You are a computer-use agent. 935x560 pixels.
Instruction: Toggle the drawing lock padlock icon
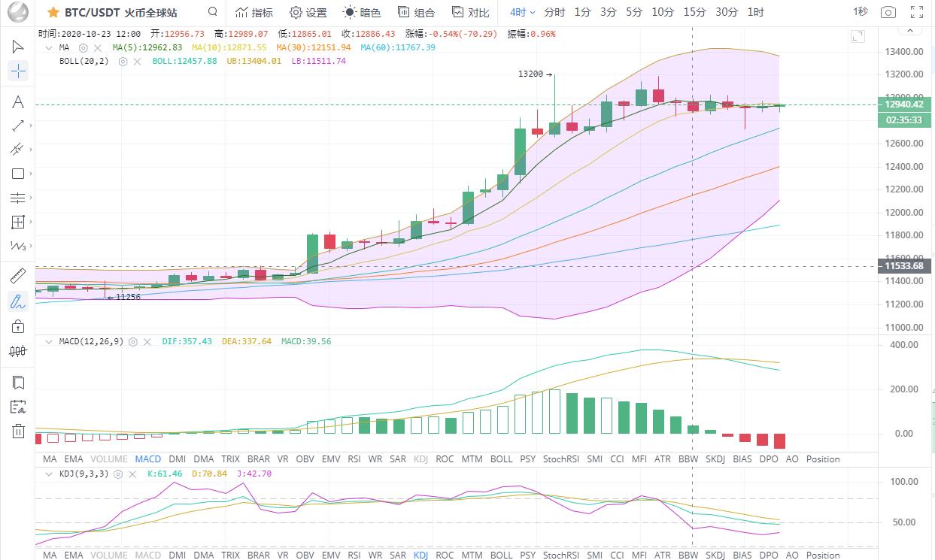pyautogui.click(x=17, y=326)
